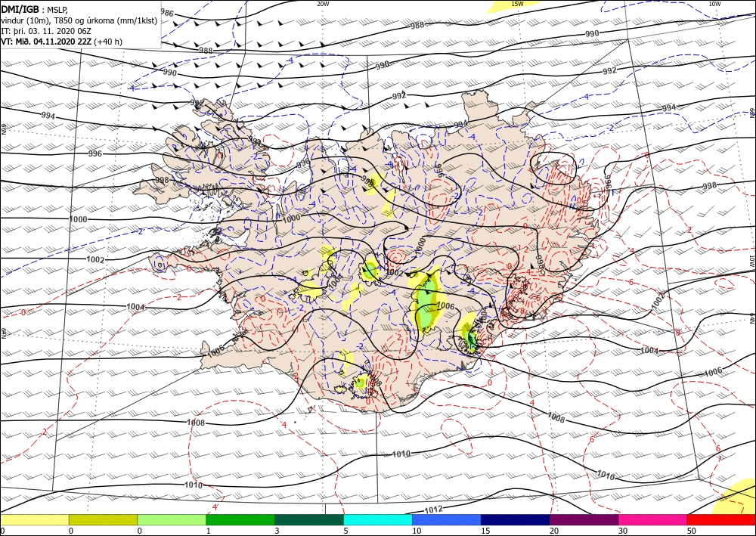Click the '986' isobar label
This screenshot has height=536, width=756.
point(167,13)
